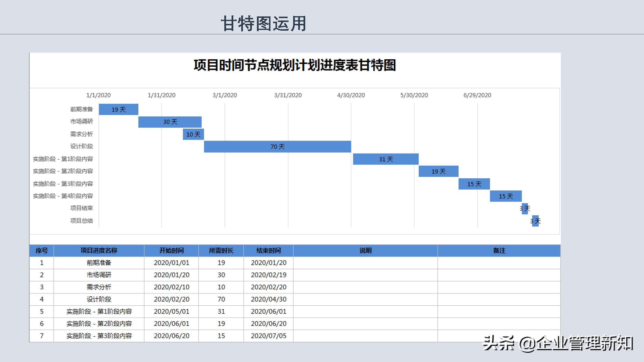Click the 10天 需求分析 bar
This screenshot has width=644, height=362.
pos(193,134)
